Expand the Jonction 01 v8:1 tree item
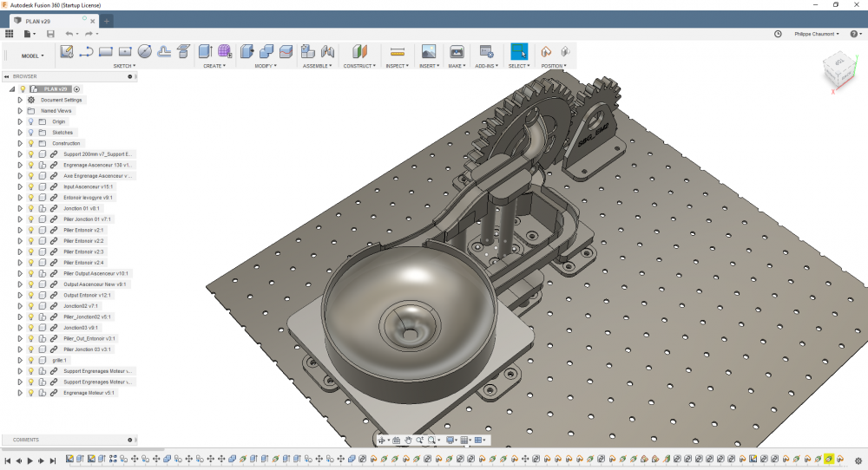 click(20, 208)
